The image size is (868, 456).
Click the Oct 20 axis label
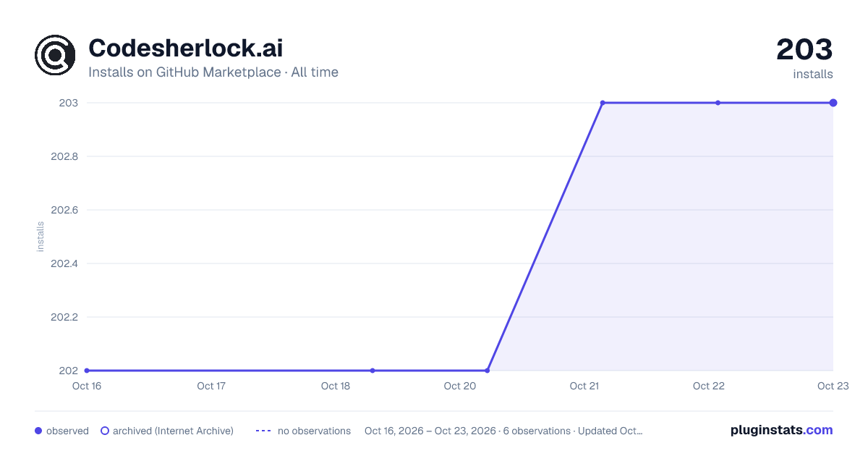click(460, 386)
